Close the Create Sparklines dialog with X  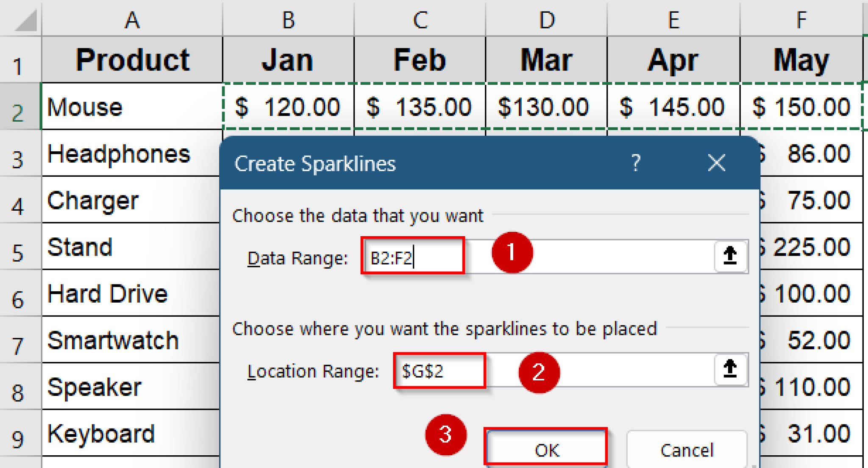pos(716,163)
